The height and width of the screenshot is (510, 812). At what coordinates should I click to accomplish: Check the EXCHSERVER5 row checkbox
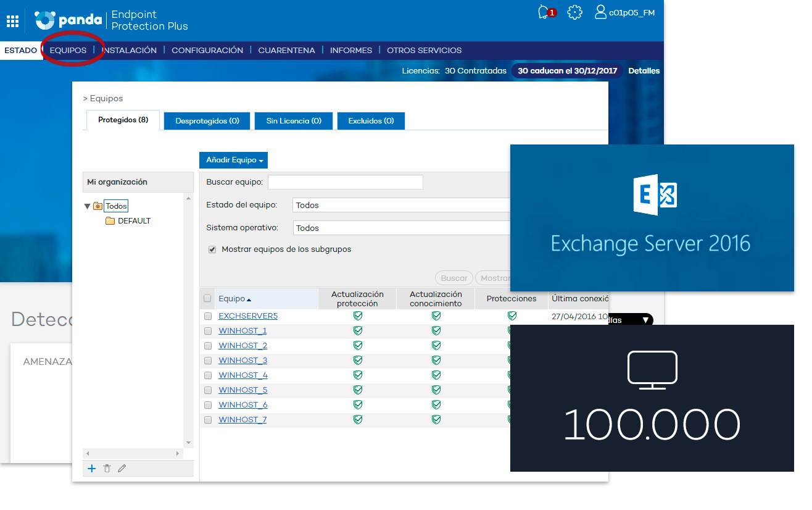pyautogui.click(x=207, y=316)
